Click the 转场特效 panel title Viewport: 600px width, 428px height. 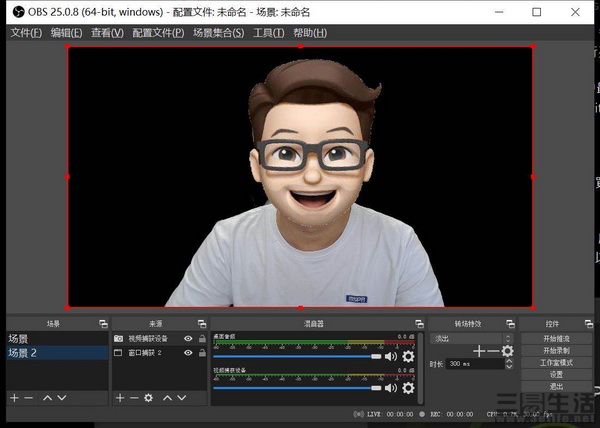pos(468,324)
